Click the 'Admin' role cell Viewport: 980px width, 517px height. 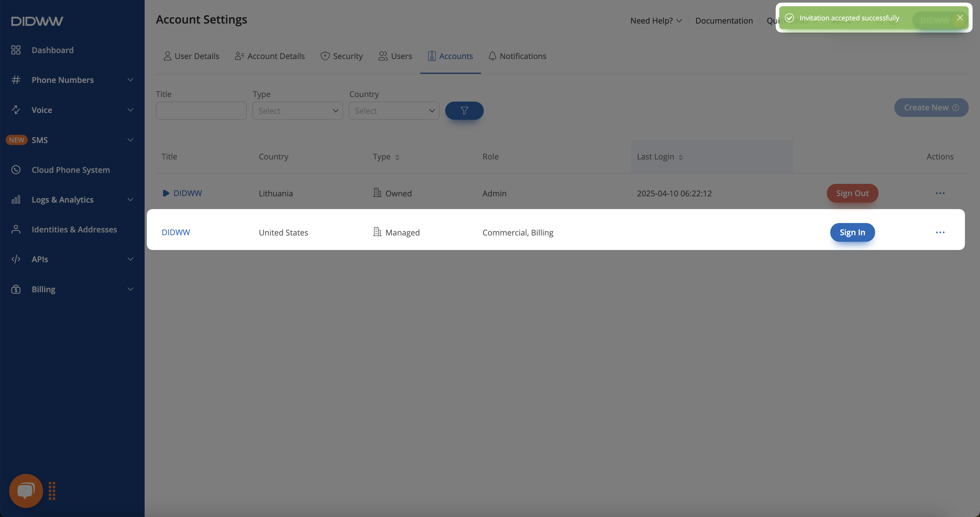pos(494,194)
